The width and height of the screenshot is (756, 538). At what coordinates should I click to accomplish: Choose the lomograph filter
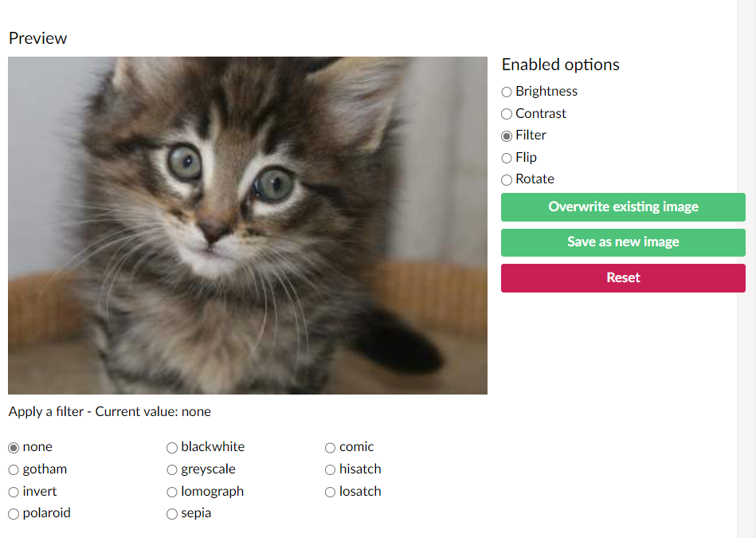[x=172, y=493]
